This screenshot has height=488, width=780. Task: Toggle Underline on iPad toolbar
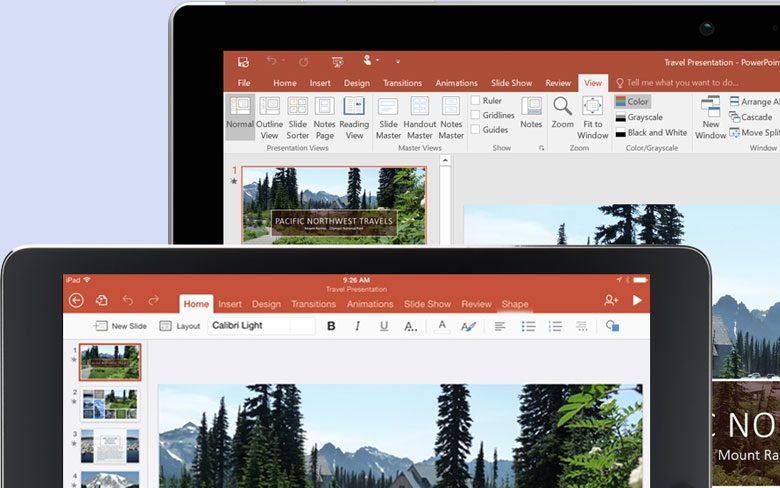tap(384, 326)
